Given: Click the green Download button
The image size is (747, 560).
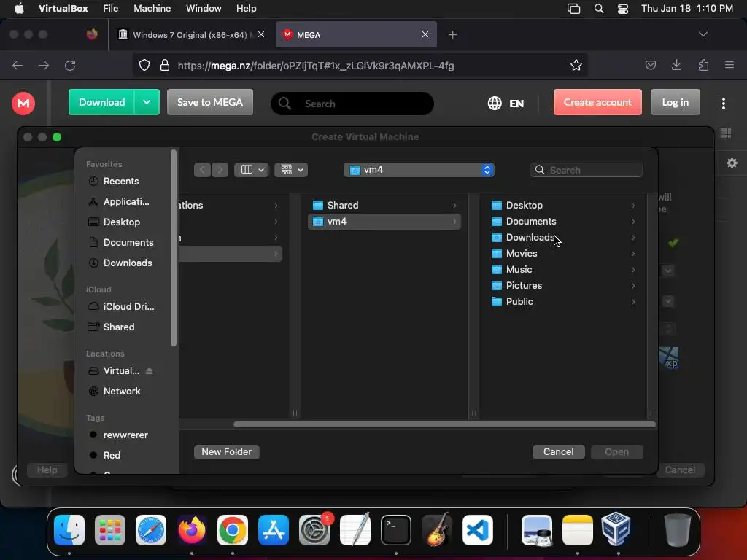Looking at the screenshot, I should point(101,102).
